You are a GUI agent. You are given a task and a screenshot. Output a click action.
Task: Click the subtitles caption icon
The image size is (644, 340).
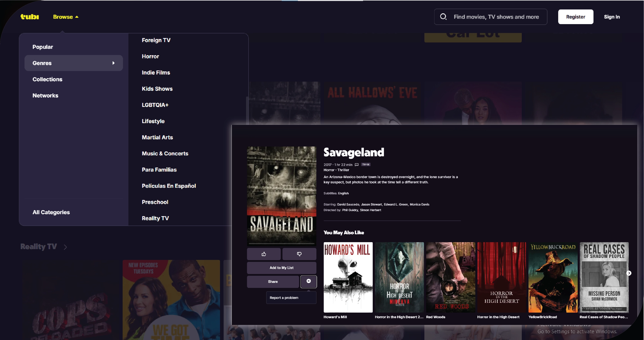[357, 165]
